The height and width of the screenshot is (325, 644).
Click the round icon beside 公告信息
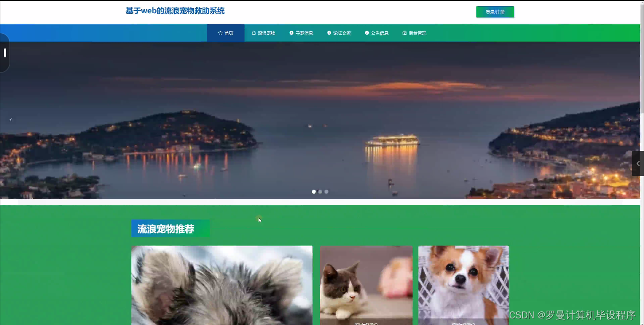coord(367,33)
